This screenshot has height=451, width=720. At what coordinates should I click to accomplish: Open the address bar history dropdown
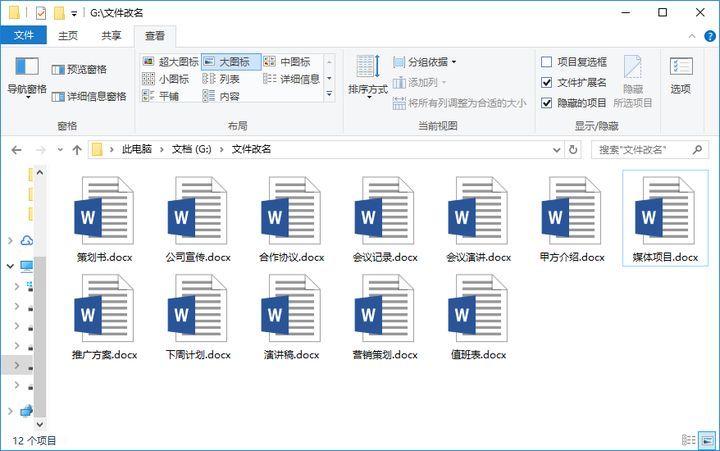click(x=557, y=150)
